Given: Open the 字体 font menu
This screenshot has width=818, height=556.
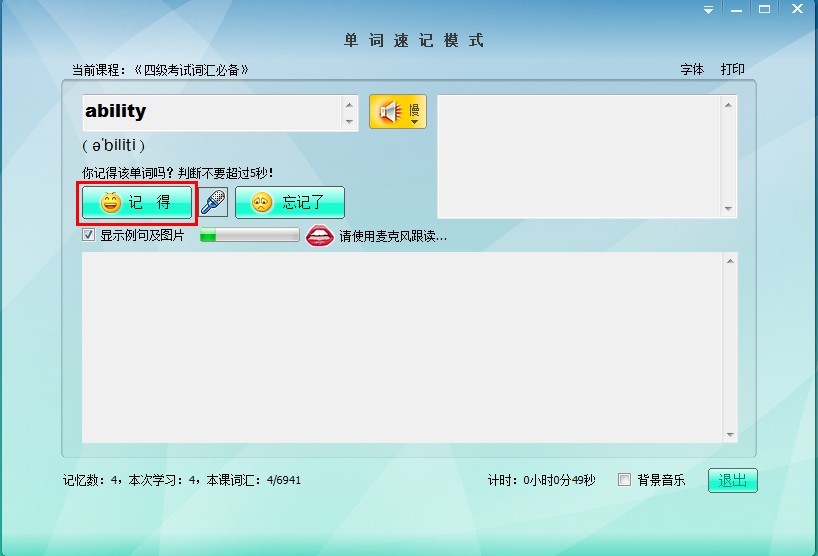Looking at the screenshot, I should coord(692,69).
